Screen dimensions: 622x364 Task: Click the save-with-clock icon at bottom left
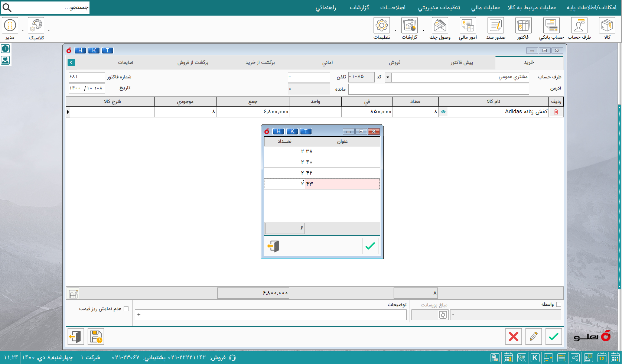(96, 337)
